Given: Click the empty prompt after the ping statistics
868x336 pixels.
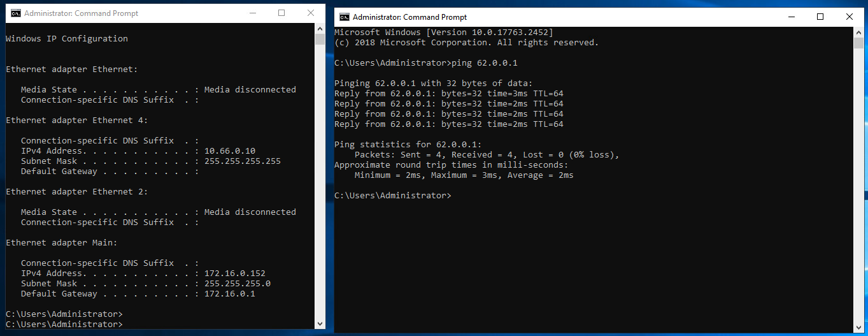Looking at the screenshot, I should pos(392,196).
